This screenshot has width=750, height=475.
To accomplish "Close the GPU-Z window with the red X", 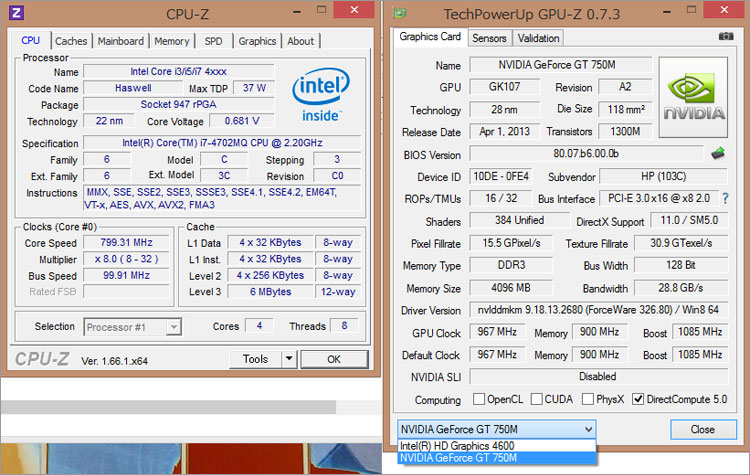I will [725, 10].
